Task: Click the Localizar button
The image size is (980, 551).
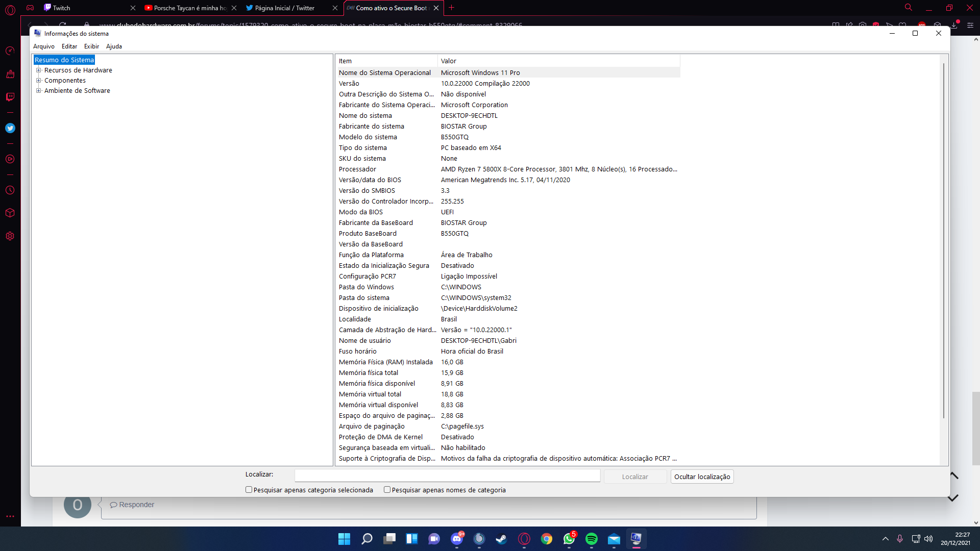Action: pos(635,477)
